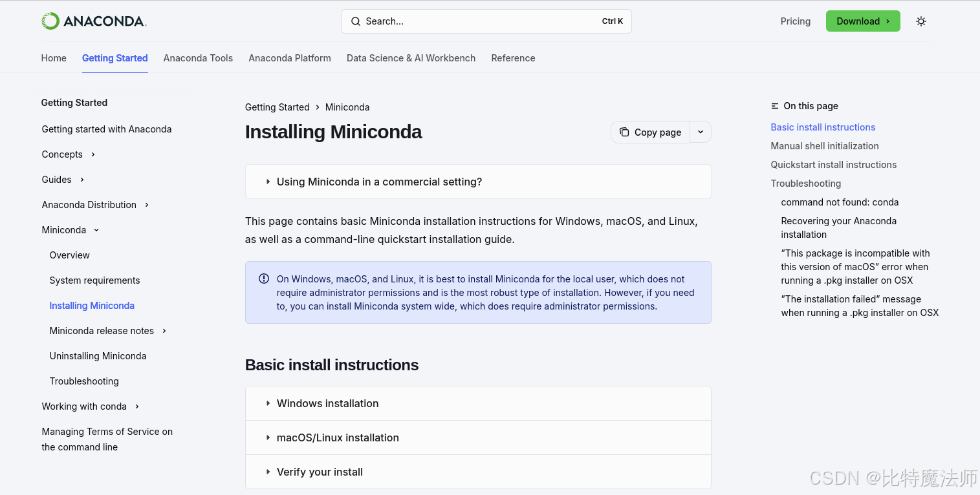Collapse the Miniconda sidebar chevron
This screenshot has width=980, height=495.
click(96, 230)
